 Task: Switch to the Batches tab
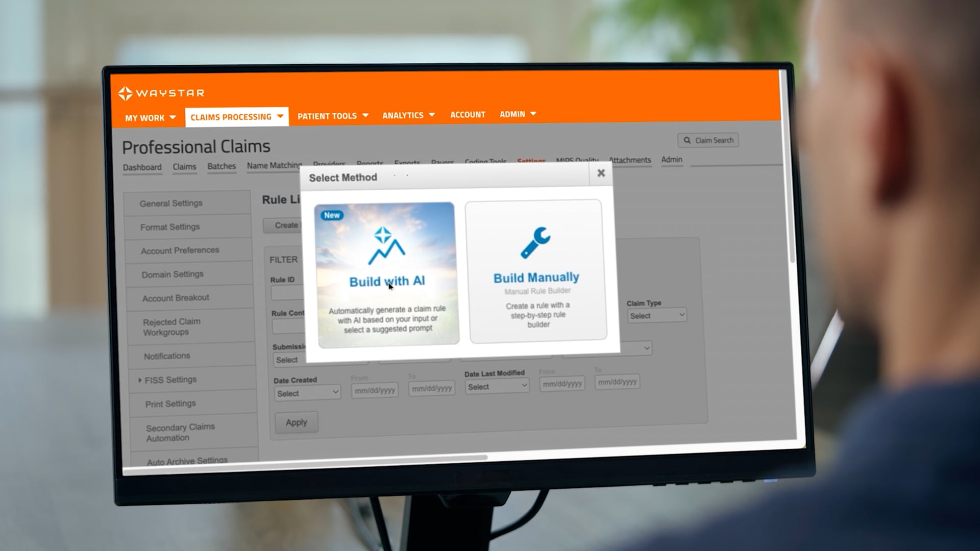click(x=222, y=166)
